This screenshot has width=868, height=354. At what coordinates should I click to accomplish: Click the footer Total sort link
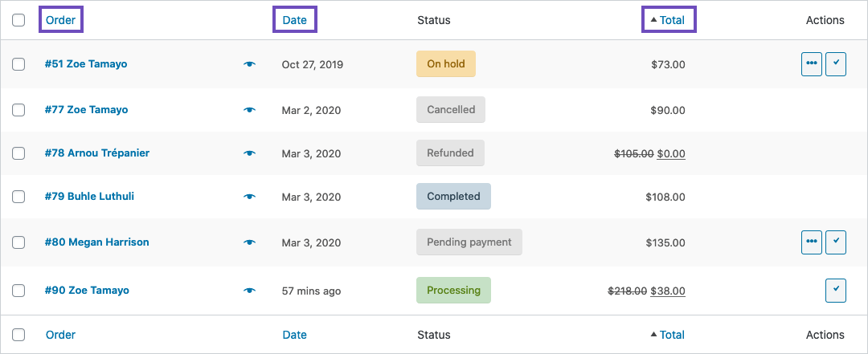tap(671, 335)
